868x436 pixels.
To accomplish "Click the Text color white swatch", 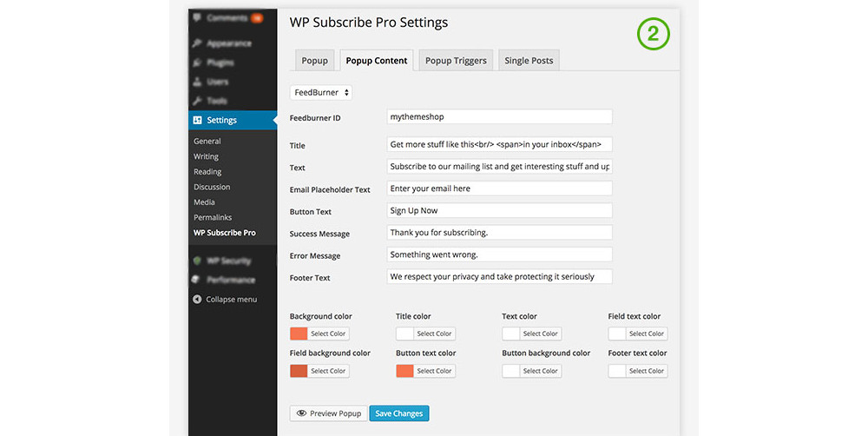I will [x=511, y=334].
